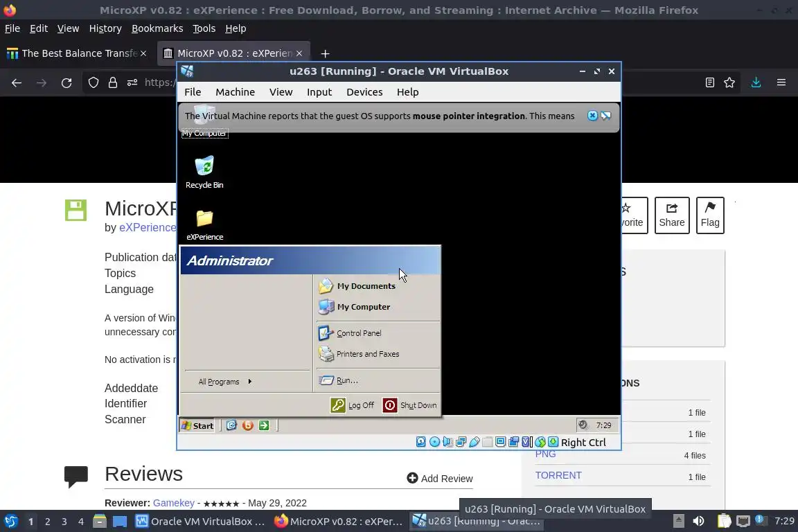798x532 pixels.
Task: Click the hard disk status icon
Action: [421, 442]
